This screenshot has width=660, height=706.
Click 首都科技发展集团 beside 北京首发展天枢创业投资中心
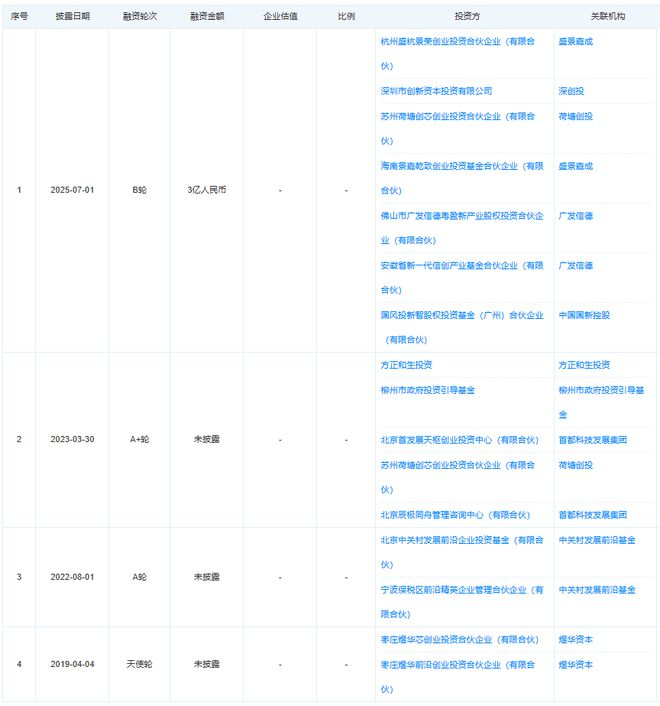pos(592,440)
